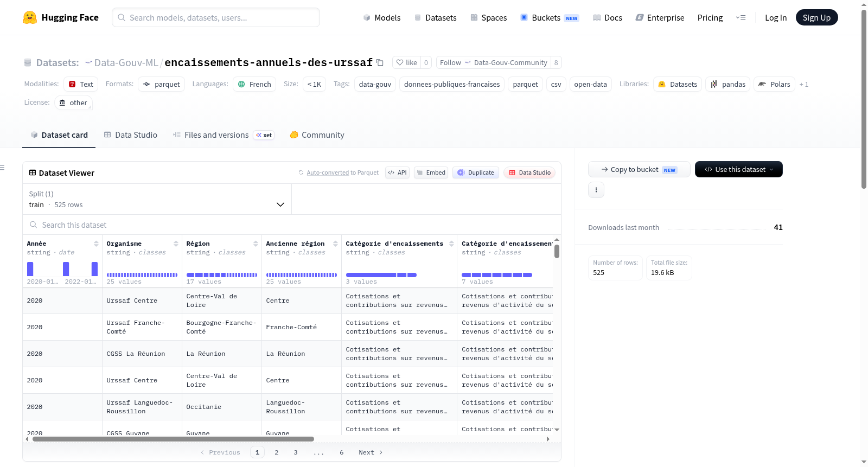Switch to the Dataset card tab
This screenshot has width=868, height=467.
point(59,135)
